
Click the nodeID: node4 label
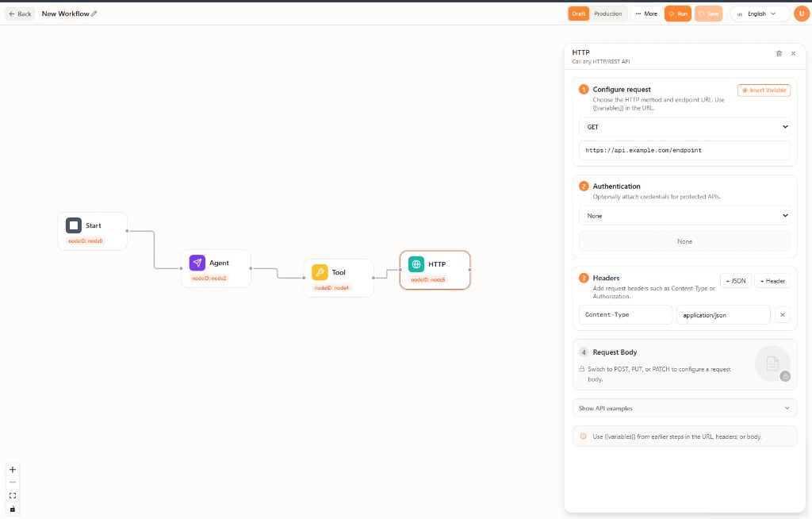coord(331,287)
